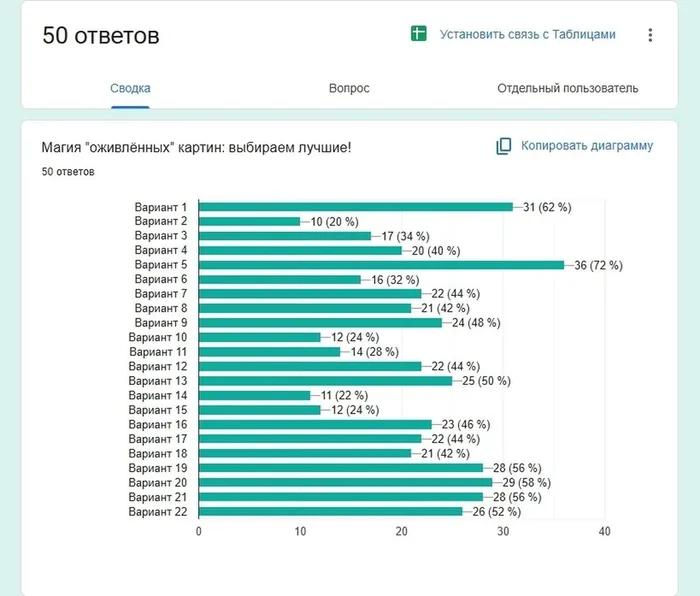
Task: Switch to the Вопрос tab
Action: point(349,88)
